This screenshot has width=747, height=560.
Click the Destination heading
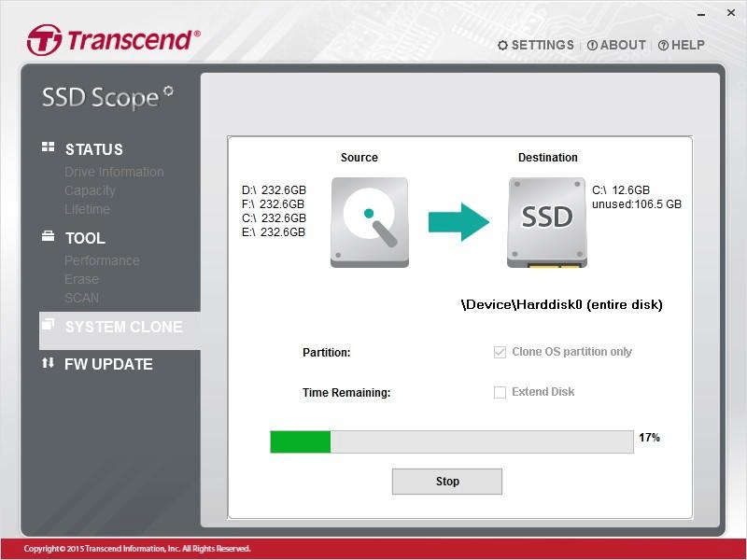[548, 158]
